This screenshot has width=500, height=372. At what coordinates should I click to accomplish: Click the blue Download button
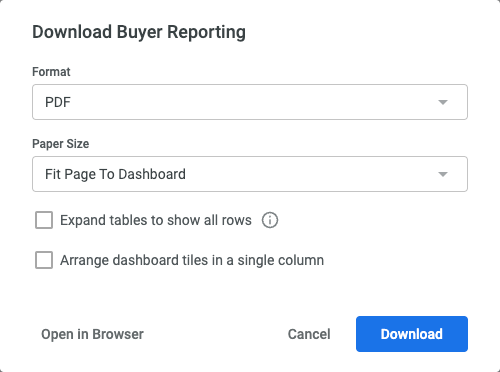[412, 334]
